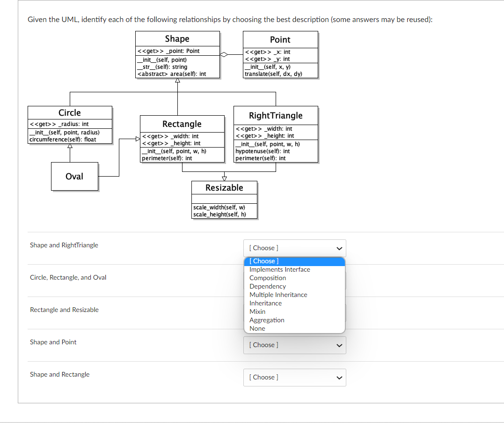Select the "Dependency" option

268,286
